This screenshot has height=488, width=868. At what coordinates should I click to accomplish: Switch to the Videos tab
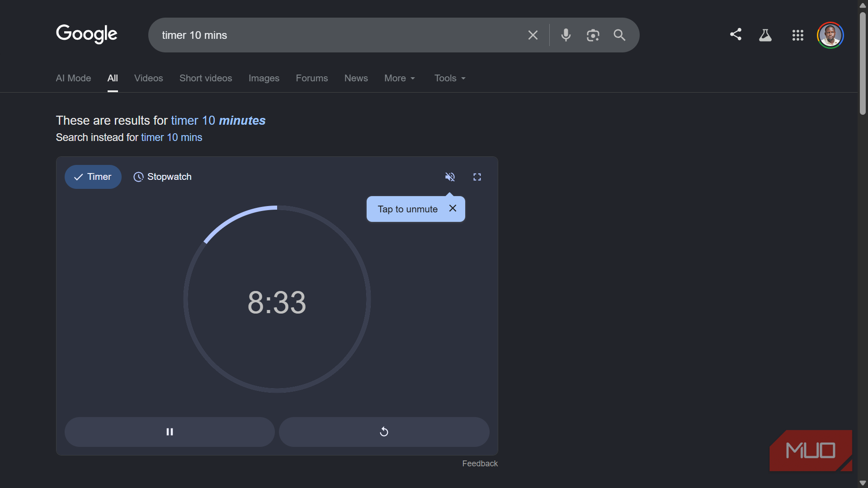point(148,78)
